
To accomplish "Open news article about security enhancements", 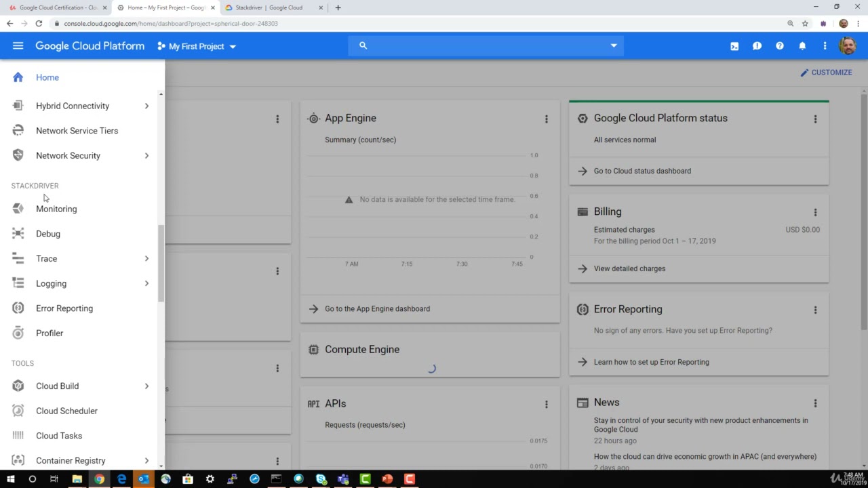I will coord(701,424).
